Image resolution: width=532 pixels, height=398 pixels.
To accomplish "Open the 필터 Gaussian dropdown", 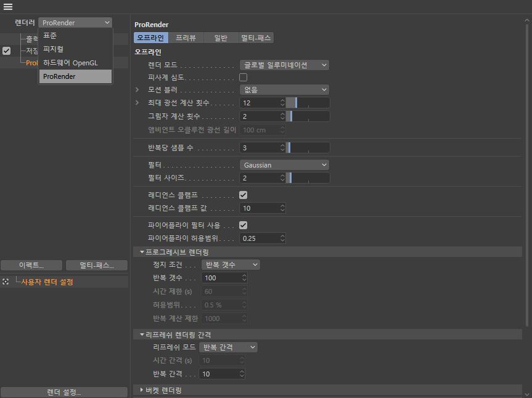I will pos(284,165).
